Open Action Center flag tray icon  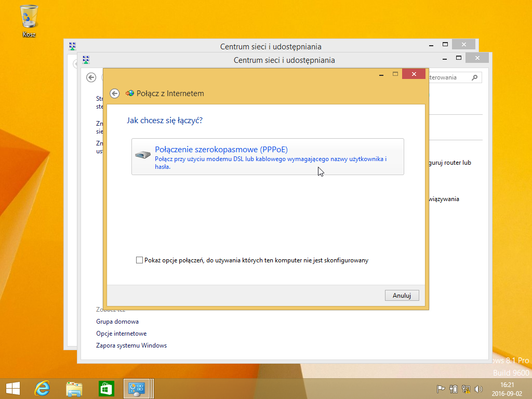coord(441,389)
